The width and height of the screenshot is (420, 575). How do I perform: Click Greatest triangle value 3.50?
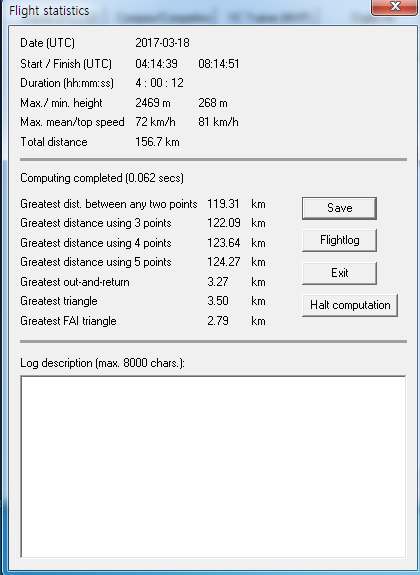pyautogui.click(x=218, y=301)
